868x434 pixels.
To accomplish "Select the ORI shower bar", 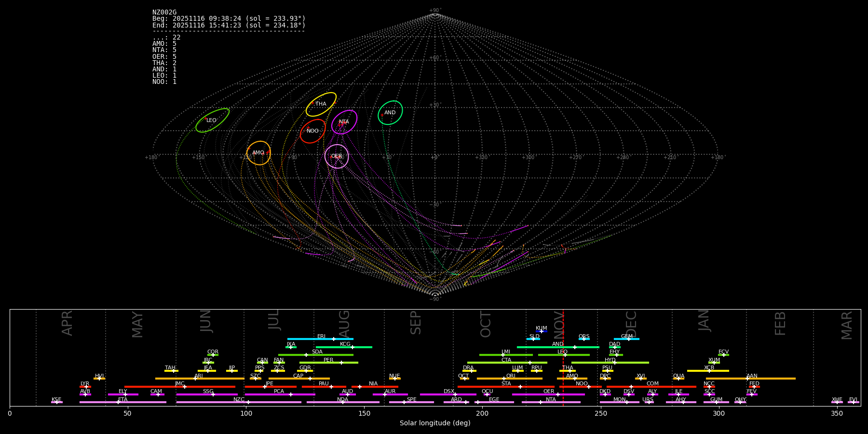I will pyautogui.click(x=510, y=379).
